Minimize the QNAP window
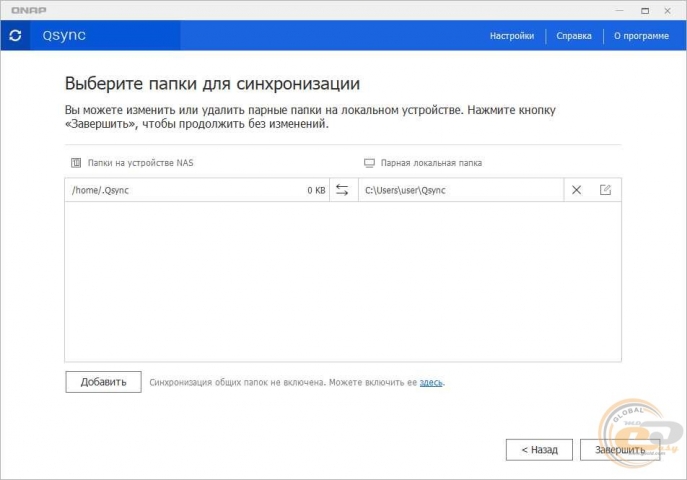This screenshot has height=480, width=687. (x=619, y=11)
